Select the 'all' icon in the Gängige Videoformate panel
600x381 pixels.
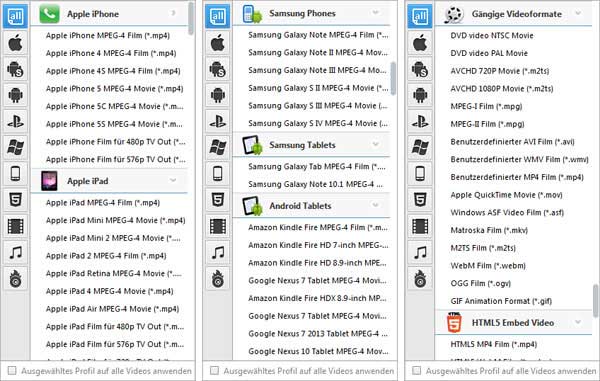click(420, 16)
